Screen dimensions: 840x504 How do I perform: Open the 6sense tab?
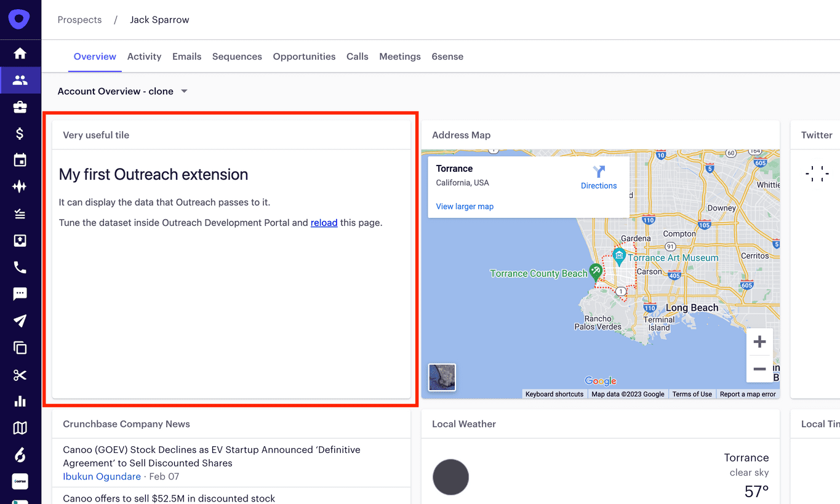tap(447, 57)
